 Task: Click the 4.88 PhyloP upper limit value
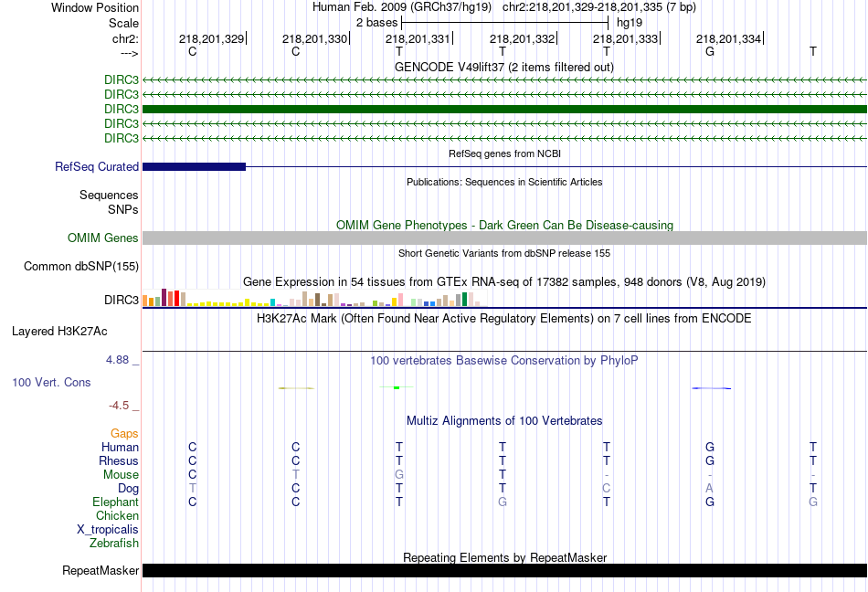pos(117,360)
